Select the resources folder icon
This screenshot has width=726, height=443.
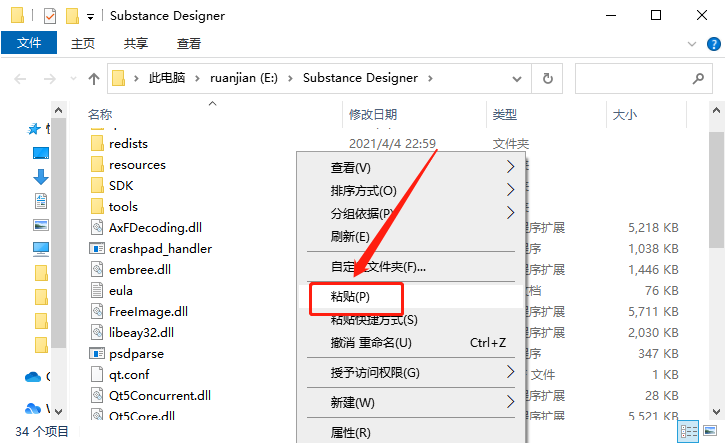tap(97, 164)
